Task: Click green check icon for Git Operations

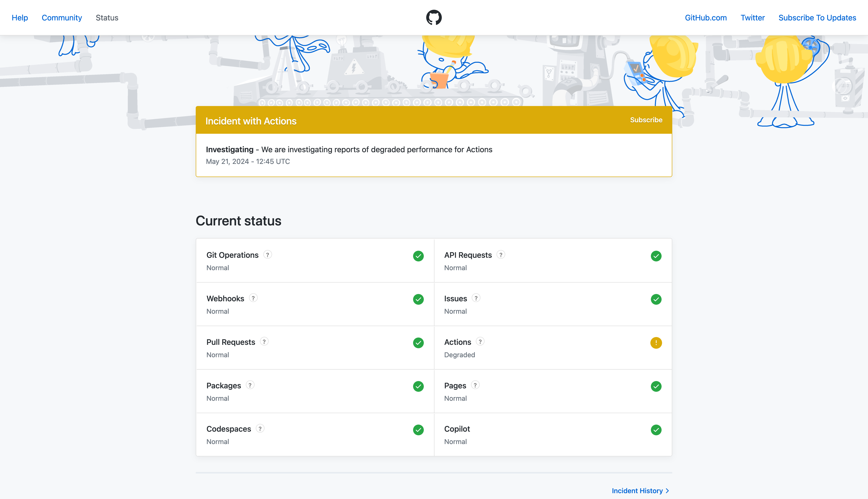Action: pos(418,256)
